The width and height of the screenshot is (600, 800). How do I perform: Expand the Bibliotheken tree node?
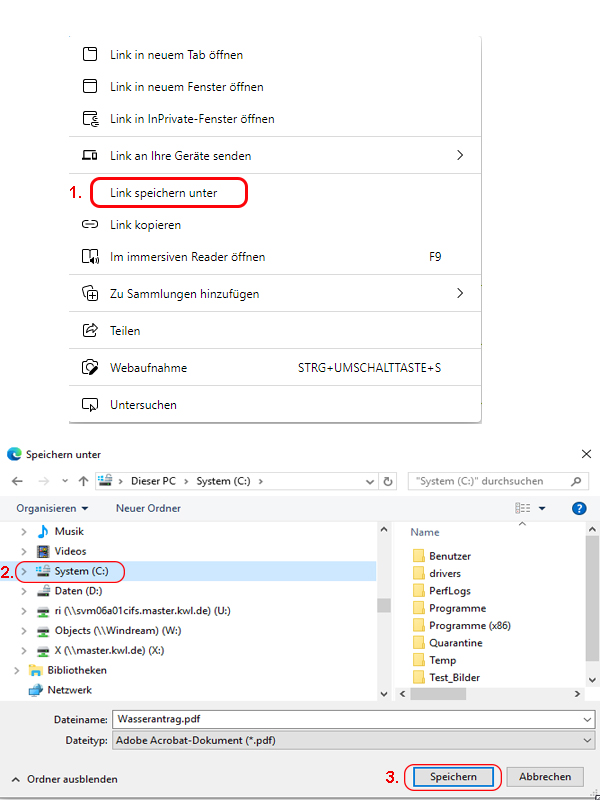tap(16, 670)
